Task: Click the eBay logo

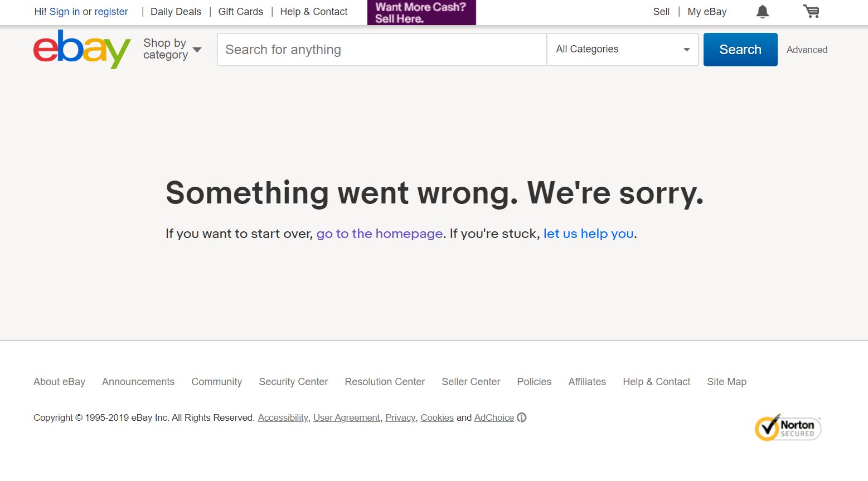Action: coord(81,50)
